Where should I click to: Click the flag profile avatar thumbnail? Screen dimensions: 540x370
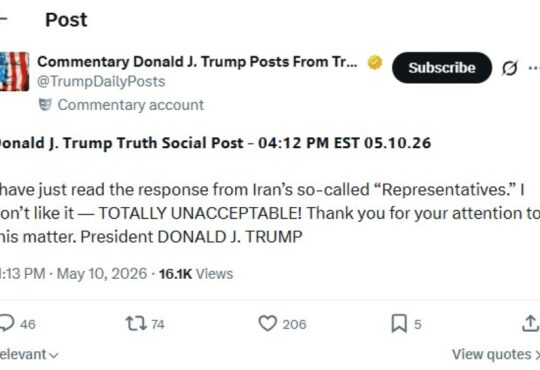(14, 71)
